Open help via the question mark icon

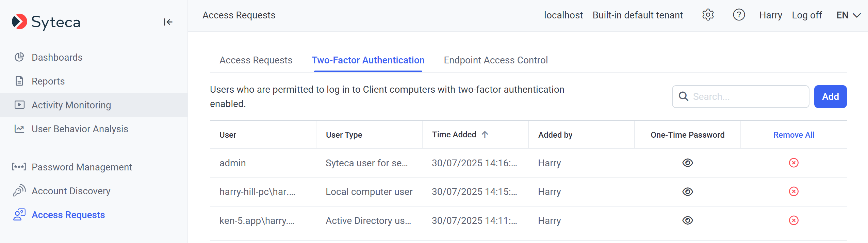739,15
